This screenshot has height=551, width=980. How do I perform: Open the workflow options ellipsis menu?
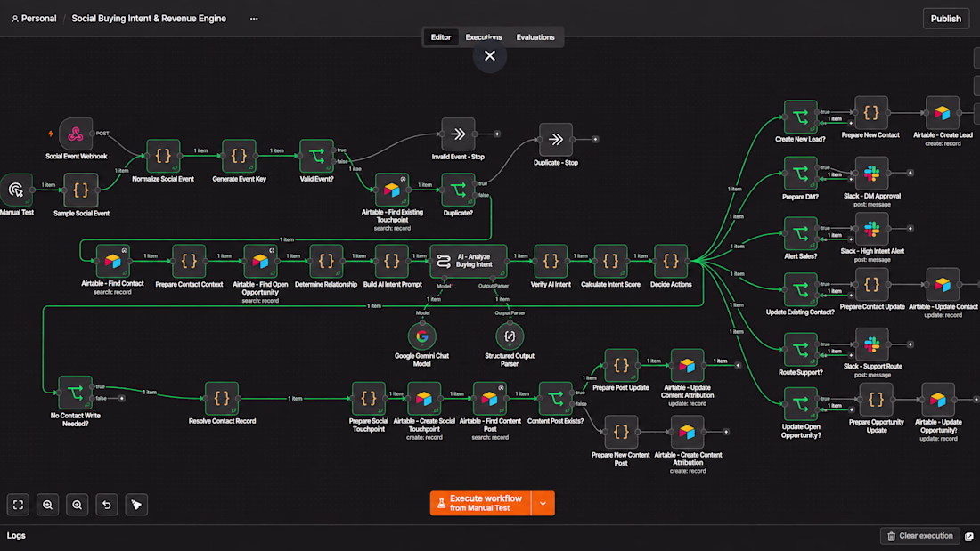point(254,19)
